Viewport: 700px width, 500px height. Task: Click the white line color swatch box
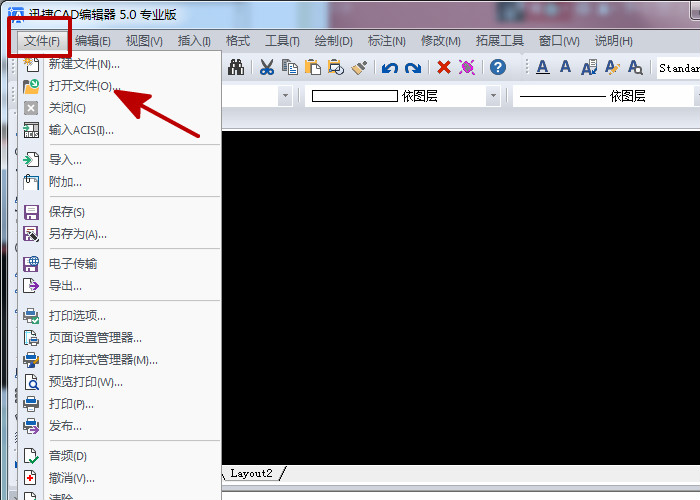(354, 96)
